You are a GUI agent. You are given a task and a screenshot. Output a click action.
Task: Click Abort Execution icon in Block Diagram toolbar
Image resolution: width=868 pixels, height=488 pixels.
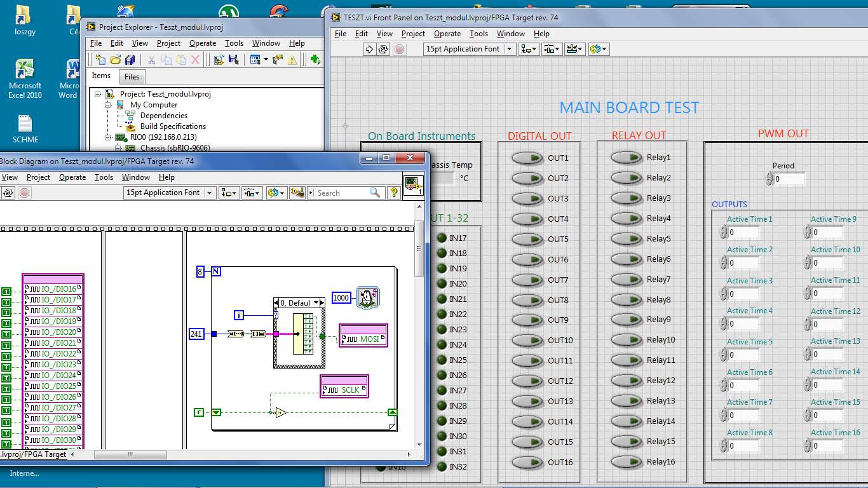click(24, 193)
